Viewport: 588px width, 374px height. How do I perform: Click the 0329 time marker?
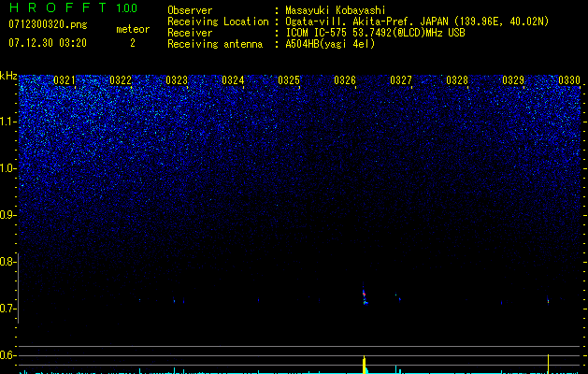(513, 80)
